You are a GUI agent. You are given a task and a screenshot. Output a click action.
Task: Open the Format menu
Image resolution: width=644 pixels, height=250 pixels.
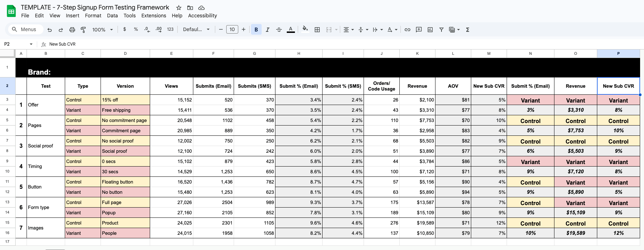(93, 16)
